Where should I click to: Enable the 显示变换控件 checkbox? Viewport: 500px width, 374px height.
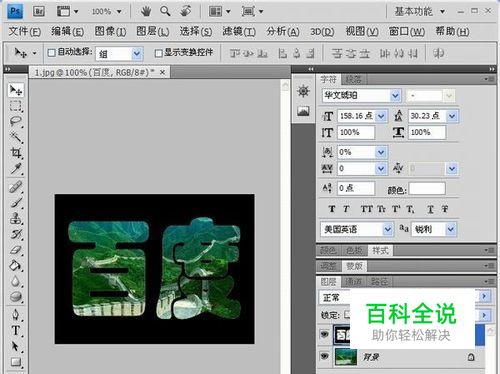click(159, 53)
